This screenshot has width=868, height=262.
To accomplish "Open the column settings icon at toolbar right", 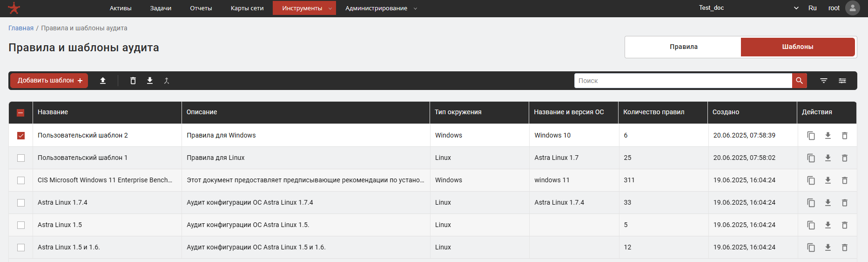I will (x=842, y=81).
